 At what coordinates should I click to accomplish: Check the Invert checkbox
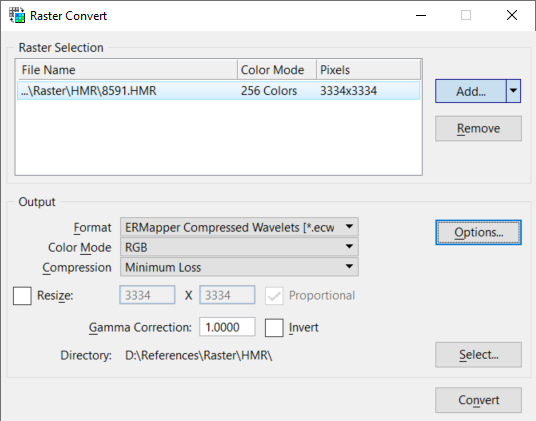pyautogui.click(x=274, y=328)
